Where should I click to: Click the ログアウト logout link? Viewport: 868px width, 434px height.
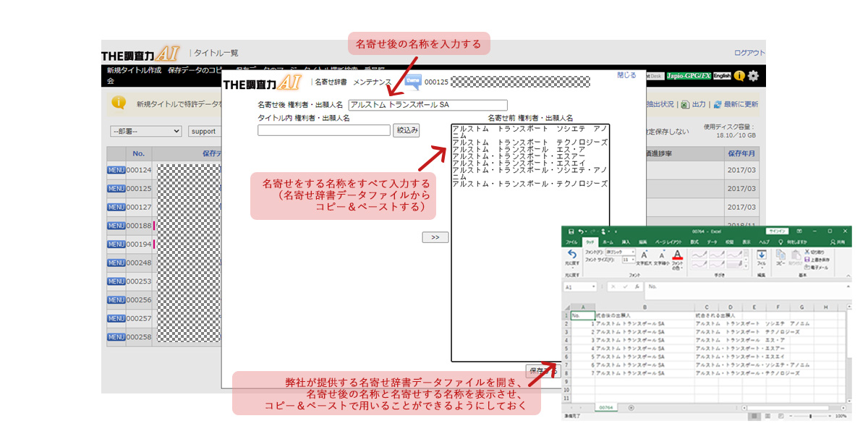coord(749,53)
